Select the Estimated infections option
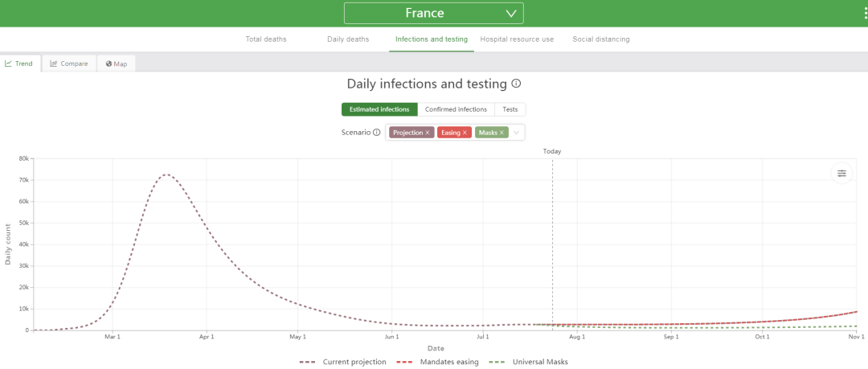This screenshot has width=868, height=369. click(x=379, y=109)
